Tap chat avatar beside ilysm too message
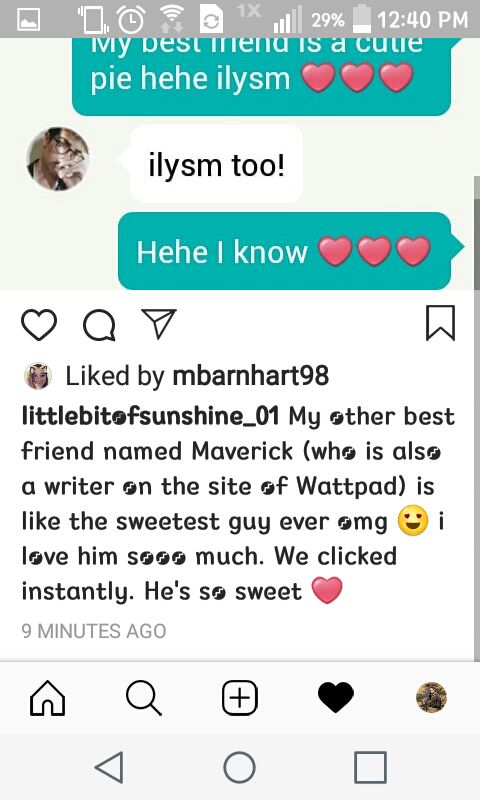The height and width of the screenshot is (800, 480). [x=58, y=159]
